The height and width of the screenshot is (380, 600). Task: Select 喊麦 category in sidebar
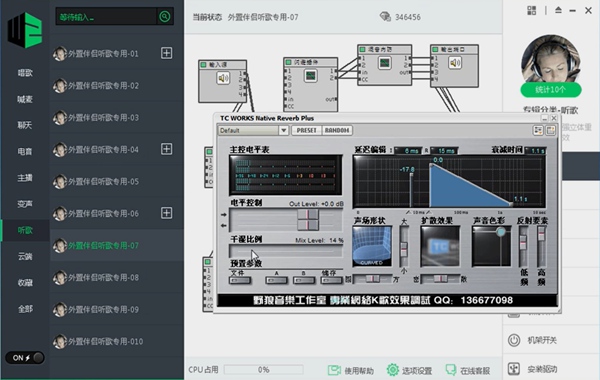[x=25, y=99]
